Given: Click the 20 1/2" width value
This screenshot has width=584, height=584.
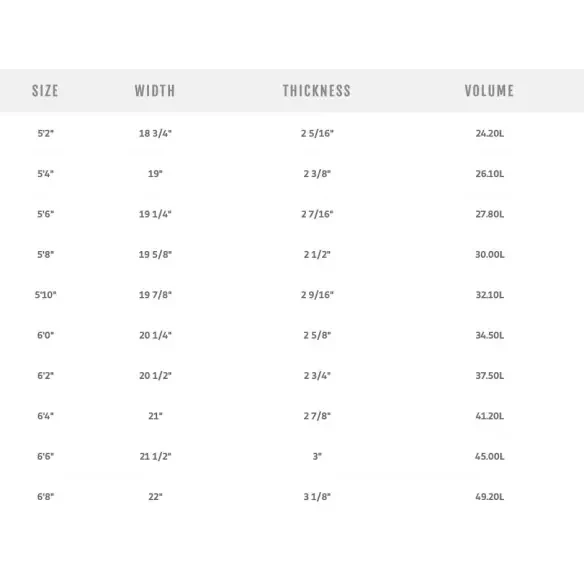Looking at the screenshot, I should [x=155, y=376].
